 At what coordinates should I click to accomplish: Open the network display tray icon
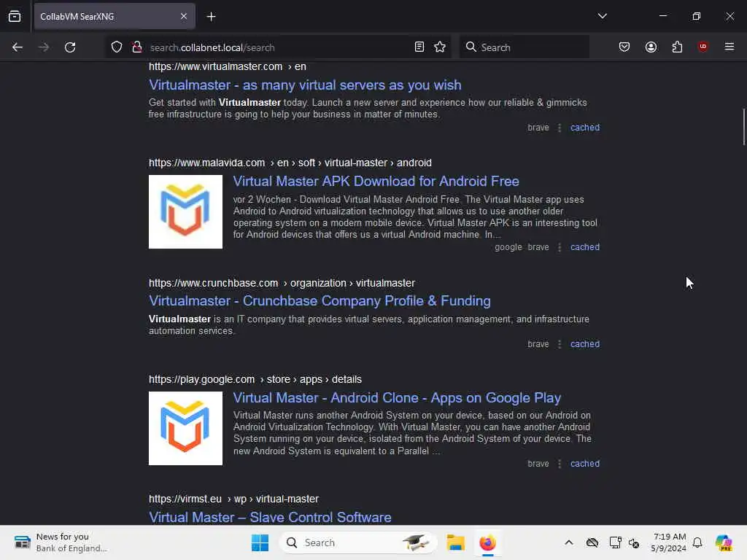[x=615, y=542]
